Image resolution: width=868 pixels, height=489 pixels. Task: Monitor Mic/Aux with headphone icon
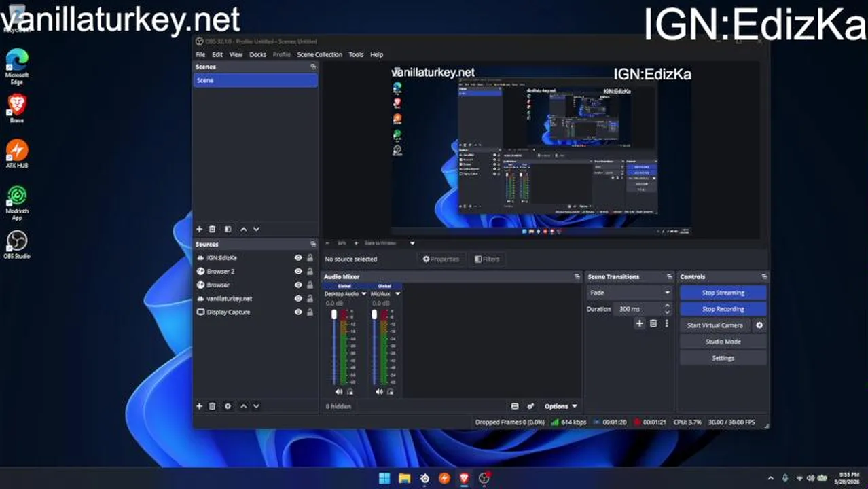tap(390, 392)
